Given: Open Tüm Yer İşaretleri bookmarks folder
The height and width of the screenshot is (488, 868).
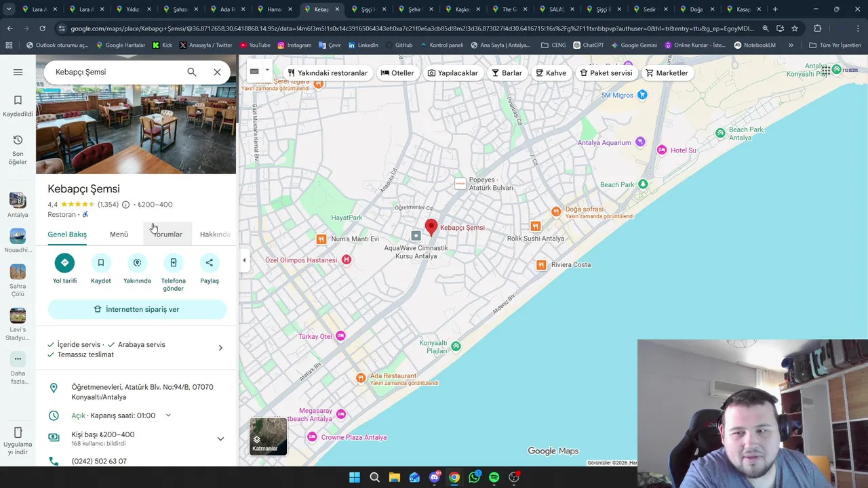Looking at the screenshot, I should pos(835,45).
